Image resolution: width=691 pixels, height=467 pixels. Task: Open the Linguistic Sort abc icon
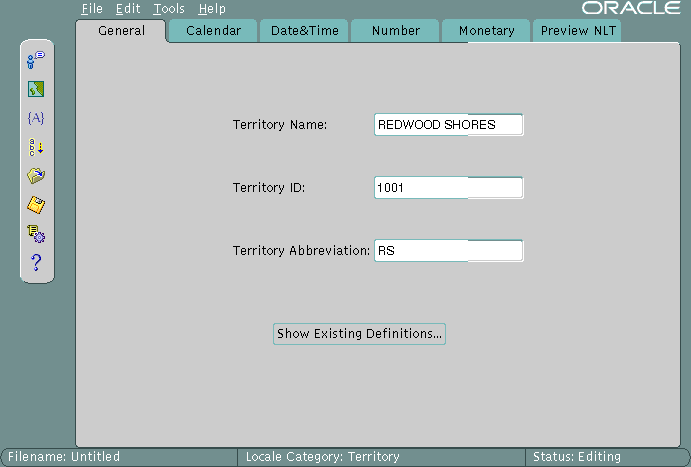[36, 147]
